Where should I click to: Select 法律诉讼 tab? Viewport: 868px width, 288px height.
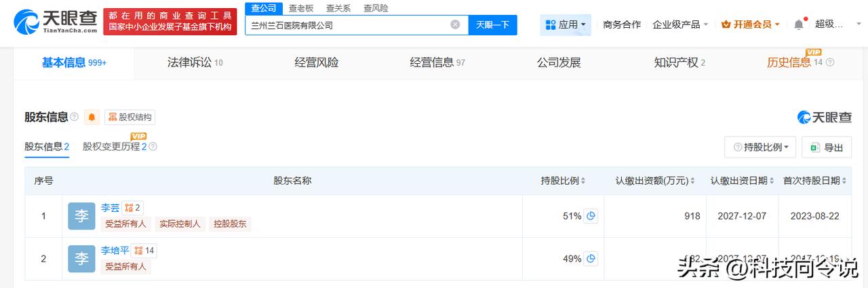[x=195, y=62]
